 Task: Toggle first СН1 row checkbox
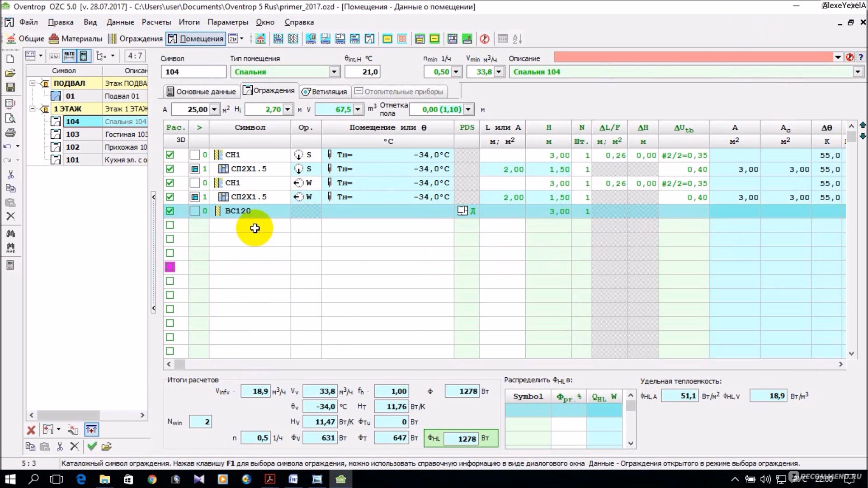click(x=169, y=155)
